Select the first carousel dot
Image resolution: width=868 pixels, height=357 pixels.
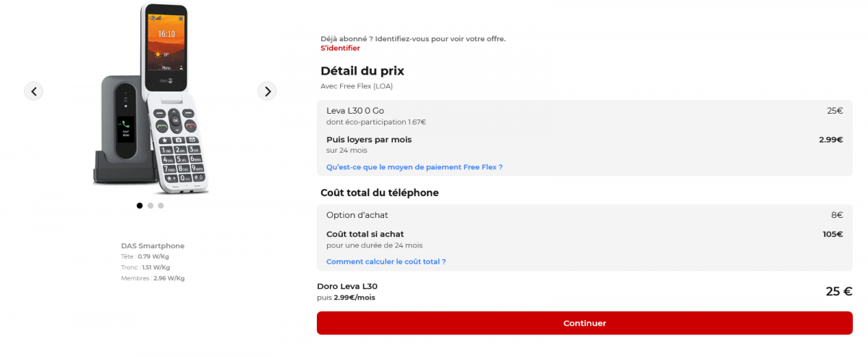click(140, 206)
